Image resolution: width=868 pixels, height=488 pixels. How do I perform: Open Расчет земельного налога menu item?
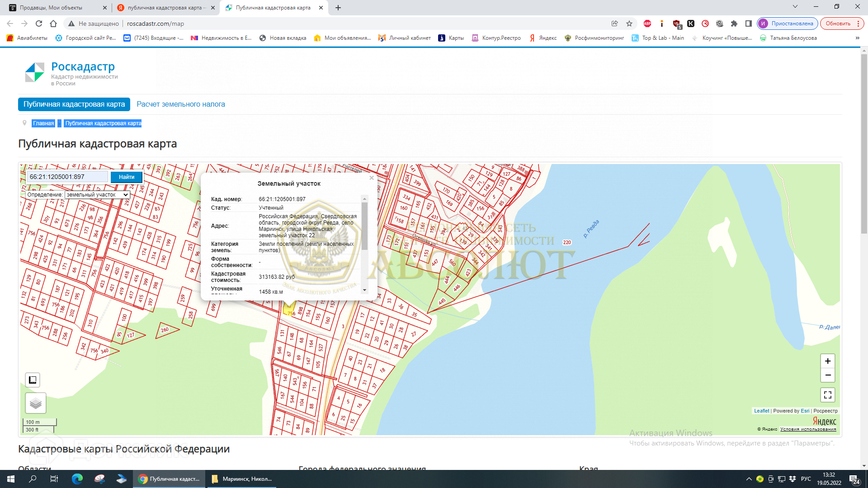click(x=181, y=104)
